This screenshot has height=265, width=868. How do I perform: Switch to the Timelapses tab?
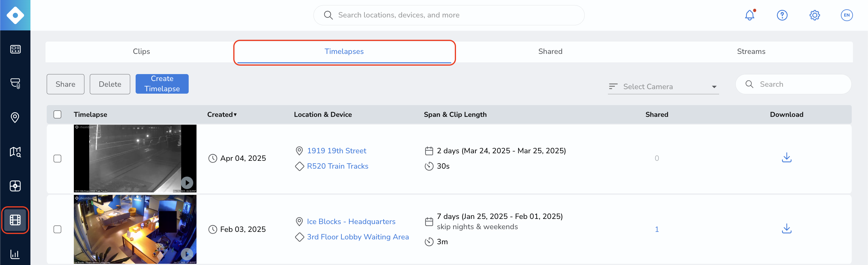click(x=344, y=51)
